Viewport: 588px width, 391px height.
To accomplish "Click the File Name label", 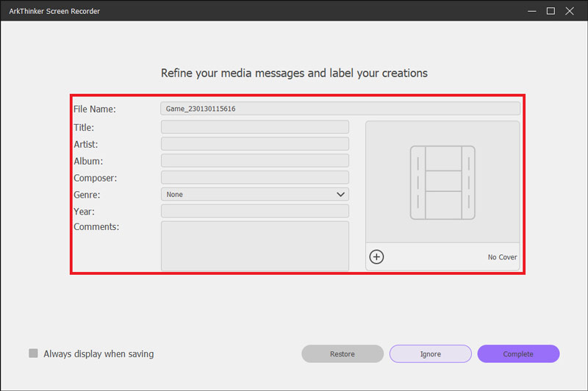I will (95, 109).
